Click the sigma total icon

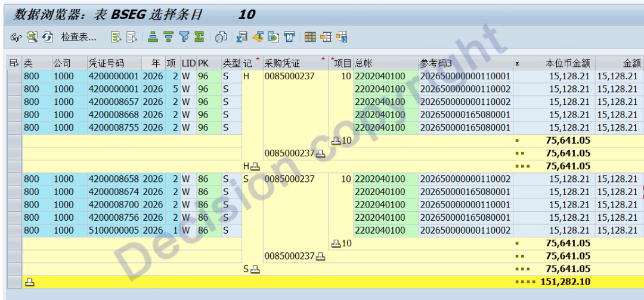[x=199, y=37]
